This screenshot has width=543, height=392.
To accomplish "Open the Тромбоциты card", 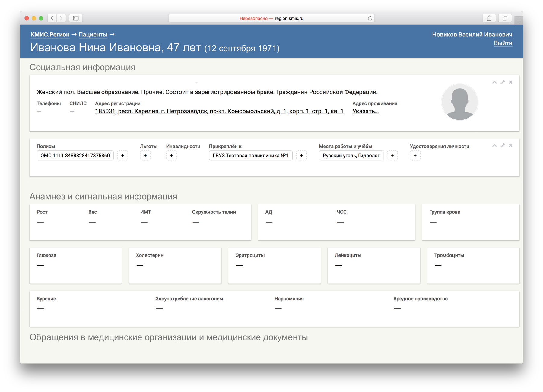I will click(473, 266).
